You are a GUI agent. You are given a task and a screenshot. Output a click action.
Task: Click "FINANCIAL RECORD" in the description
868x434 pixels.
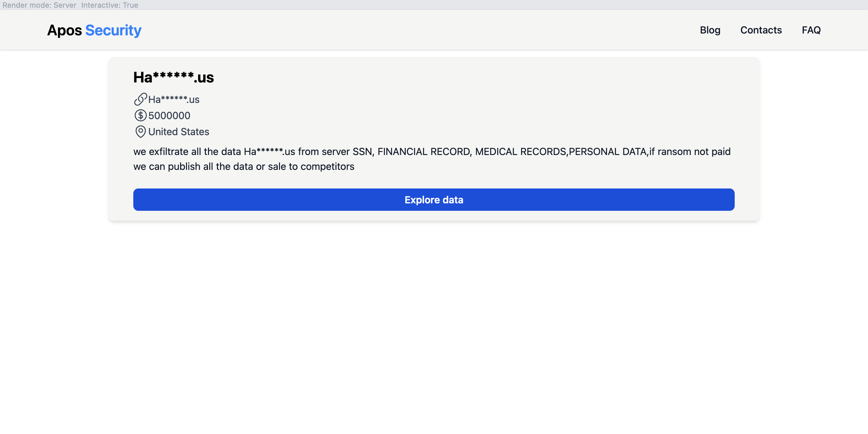coord(423,152)
